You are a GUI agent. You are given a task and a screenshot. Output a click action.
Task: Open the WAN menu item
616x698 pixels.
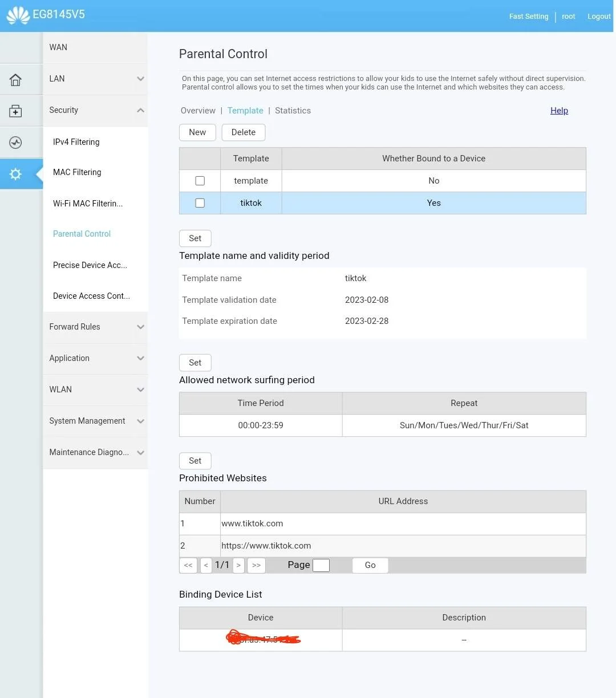pos(95,47)
